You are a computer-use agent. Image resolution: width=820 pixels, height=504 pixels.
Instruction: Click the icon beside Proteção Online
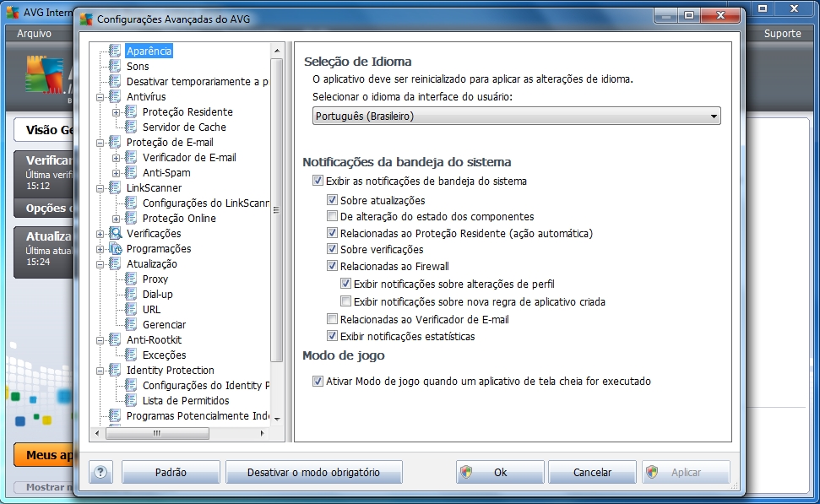pyautogui.click(x=131, y=218)
